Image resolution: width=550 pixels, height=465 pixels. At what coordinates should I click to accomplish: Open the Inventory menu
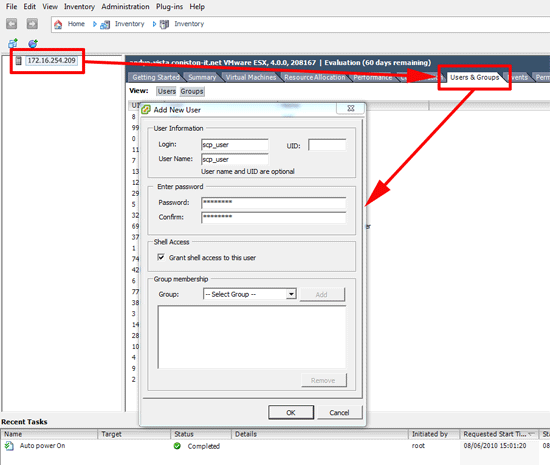click(79, 7)
